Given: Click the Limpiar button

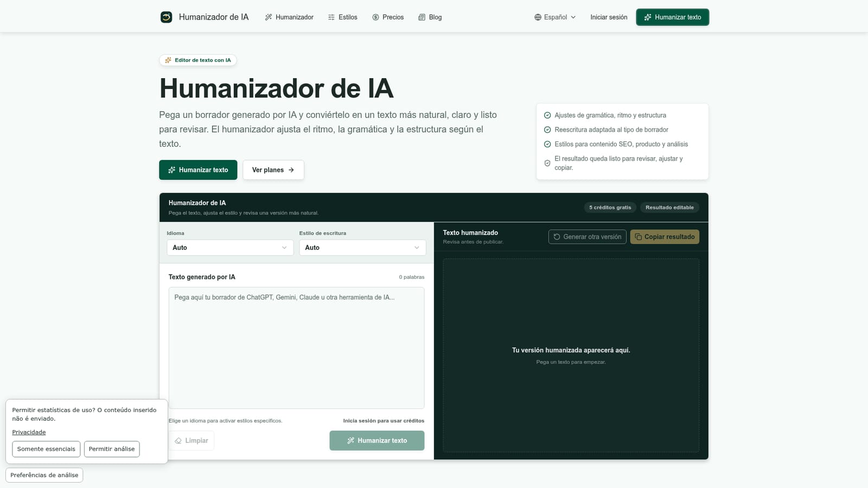Looking at the screenshot, I should click(192, 441).
